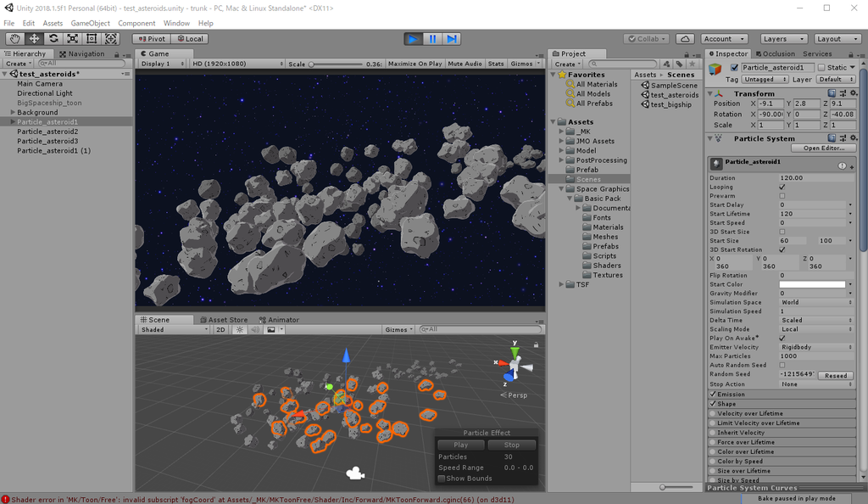Open the GameObject menu
Viewport: 868px width, 504px height.
tap(90, 23)
